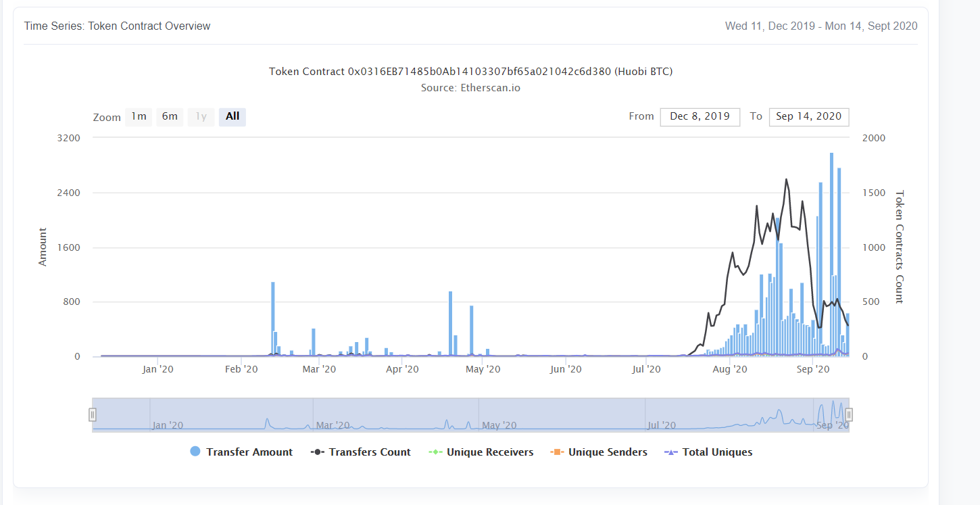Select the 6m zoom range
Viewport: 980px width, 505px height.
point(170,117)
